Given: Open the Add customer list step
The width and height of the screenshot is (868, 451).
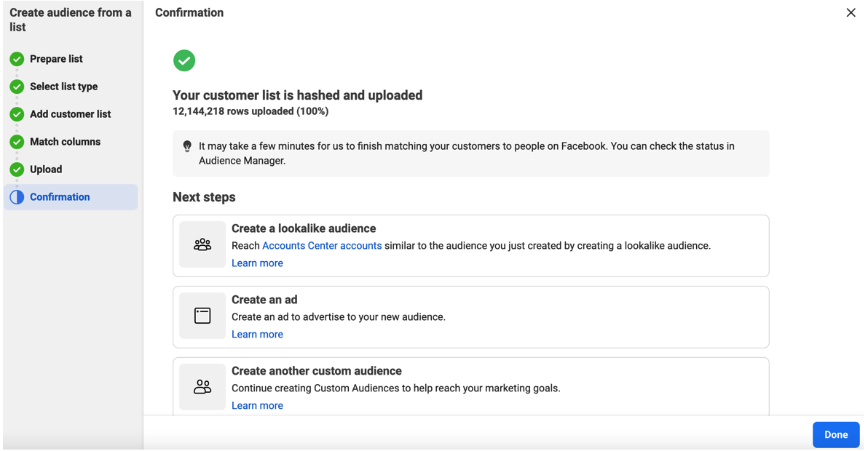Looking at the screenshot, I should click(71, 114).
